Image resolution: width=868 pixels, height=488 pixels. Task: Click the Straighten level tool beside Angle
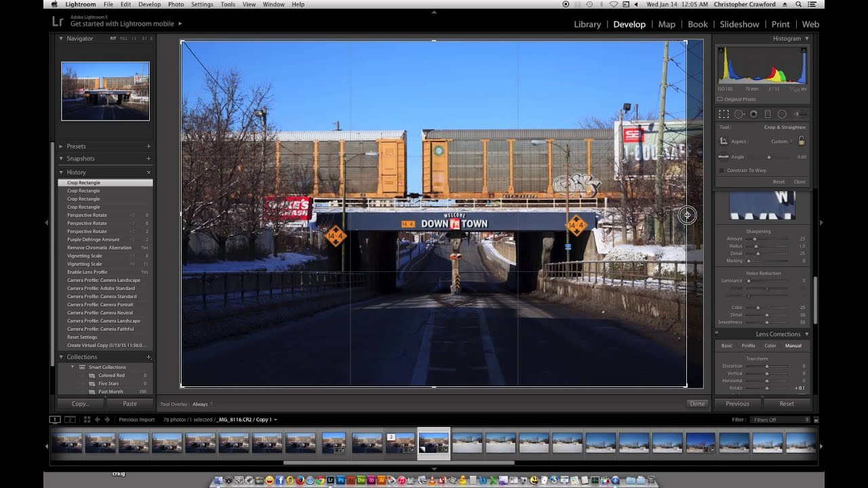pos(724,157)
